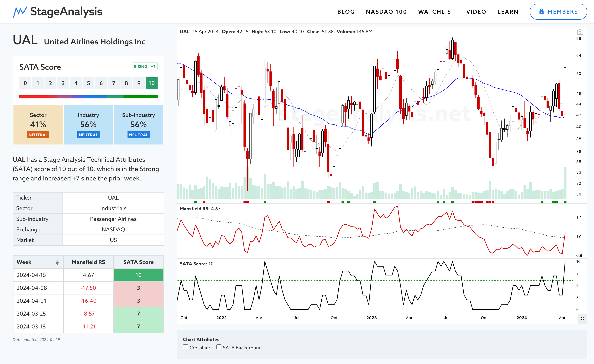Click the Week column sort arrow
The width and height of the screenshot is (594, 364).
pos(57,262)
